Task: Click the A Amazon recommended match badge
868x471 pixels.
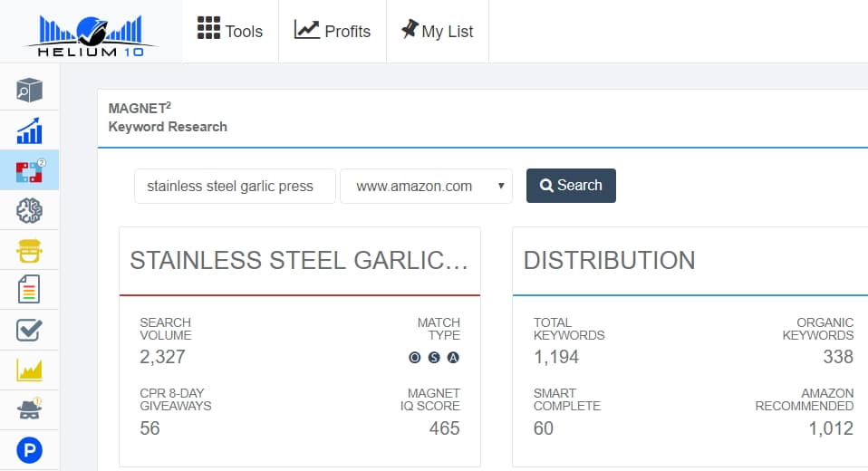Action: click(x=453, y=357)
